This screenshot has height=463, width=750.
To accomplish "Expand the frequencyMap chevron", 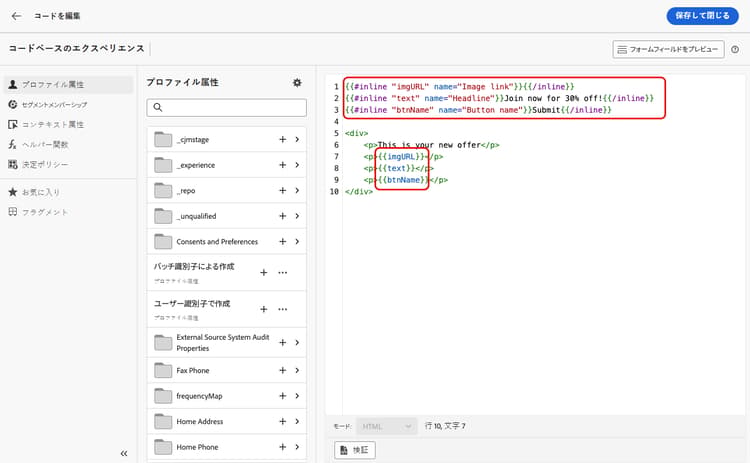I will (x=297, y=396).
